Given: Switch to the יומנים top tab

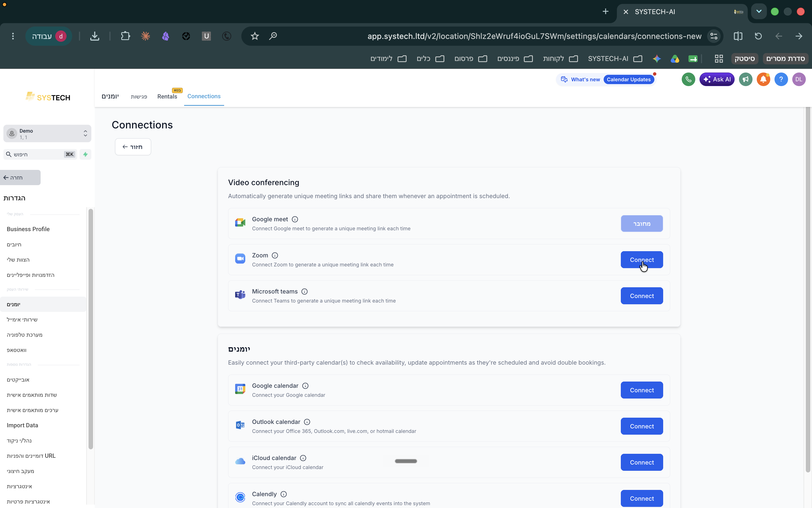Looking at the screenshot, I should click(110, 97).
